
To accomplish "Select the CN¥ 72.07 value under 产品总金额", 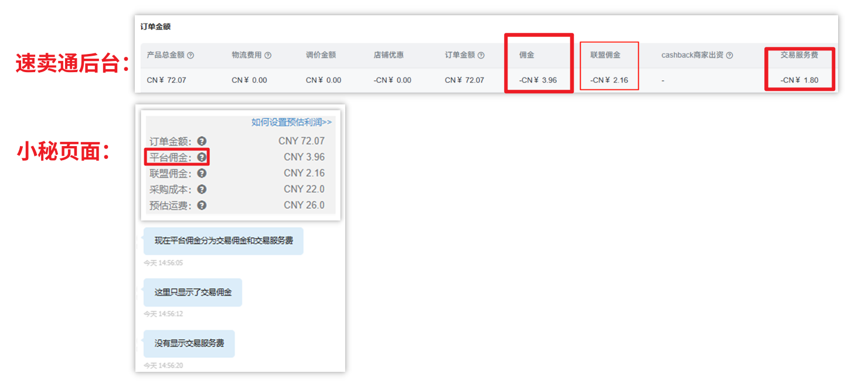I will click(166, 80).
